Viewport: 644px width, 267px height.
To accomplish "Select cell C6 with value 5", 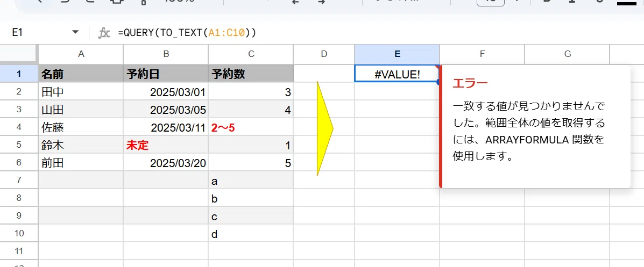I will [251, 163].
